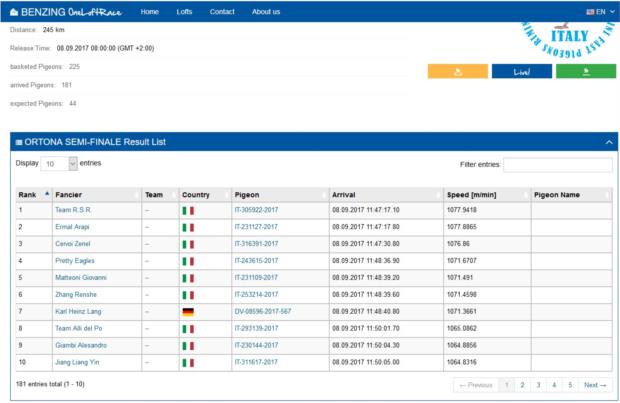Open the Display entries count dropdown

click(59, 163)
